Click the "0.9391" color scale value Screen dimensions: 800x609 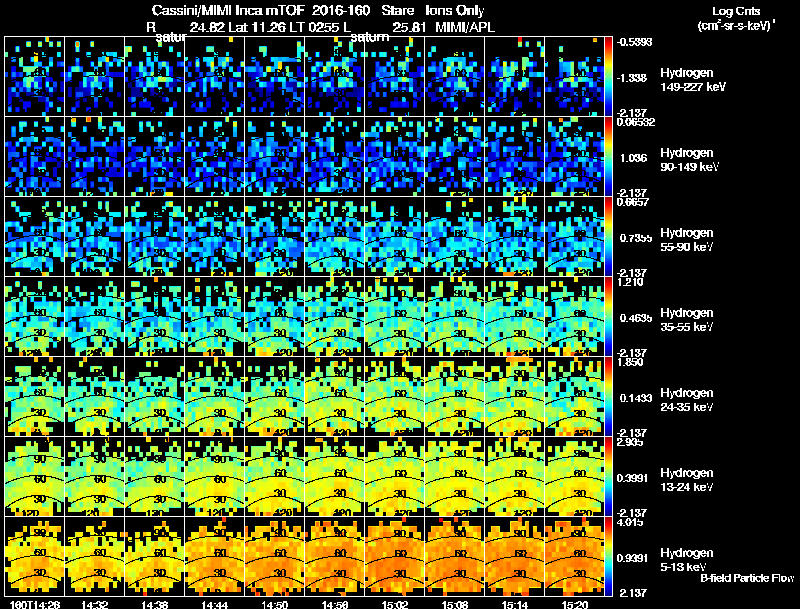pos(633,559)
